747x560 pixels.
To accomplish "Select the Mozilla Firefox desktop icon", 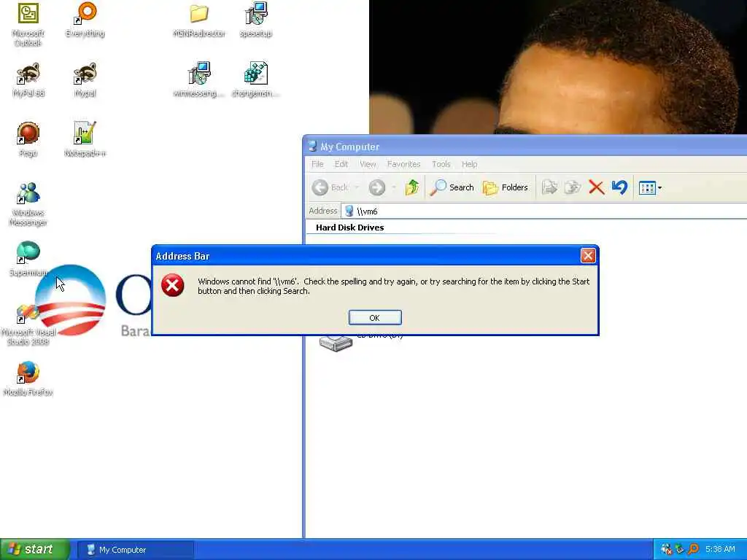I will 28,379.
